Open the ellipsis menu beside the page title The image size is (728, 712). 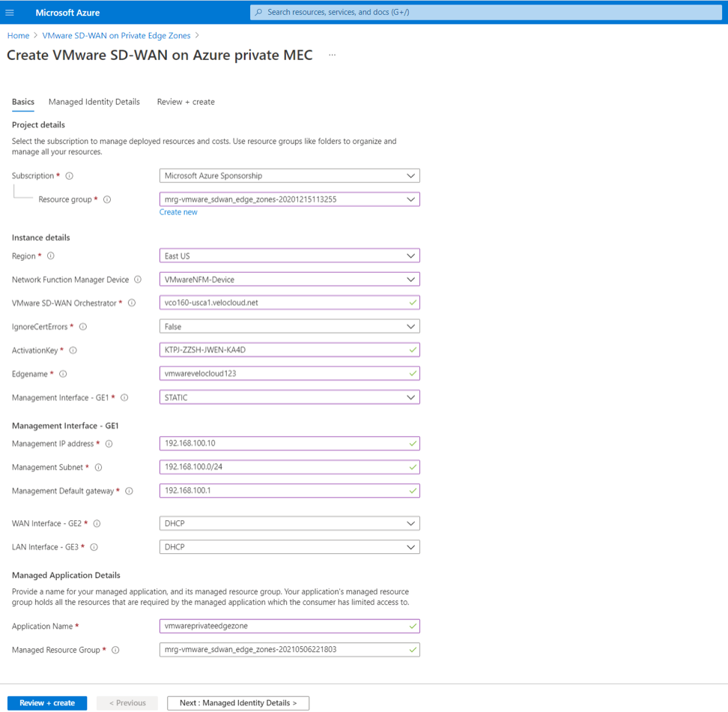(x=332, y=55)
